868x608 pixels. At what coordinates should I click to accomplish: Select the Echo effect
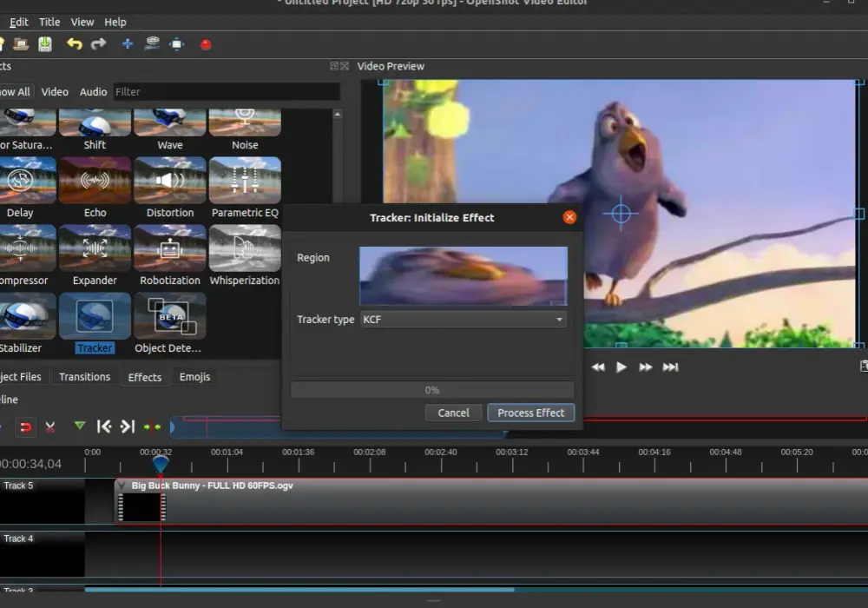point(95,188)
